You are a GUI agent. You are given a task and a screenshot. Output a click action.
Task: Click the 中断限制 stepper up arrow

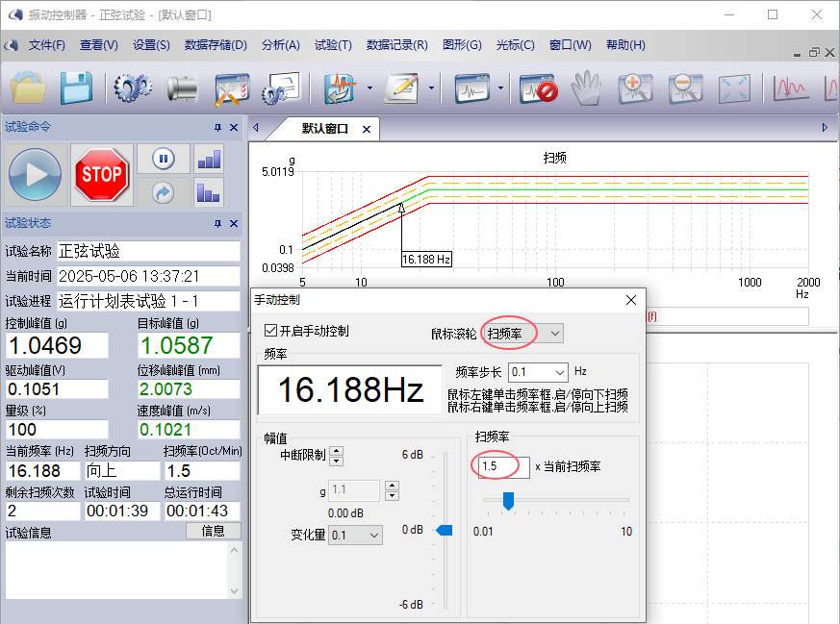337,451
